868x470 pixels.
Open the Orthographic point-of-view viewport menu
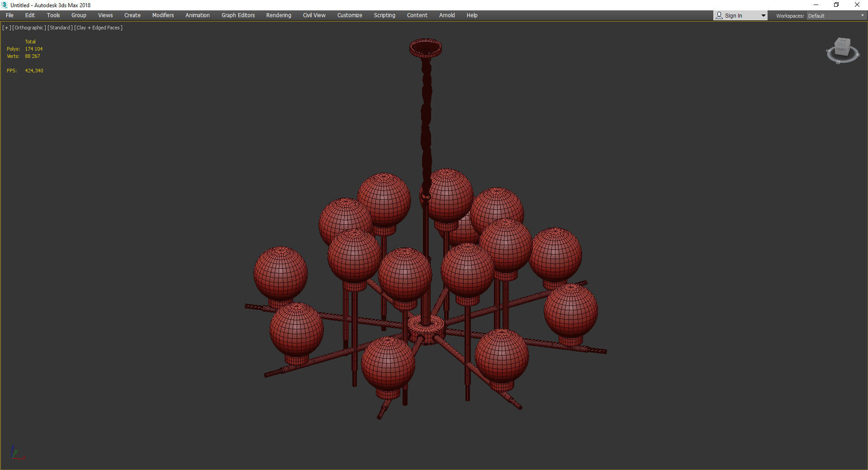pyautogui.click(x=29, y=28)
